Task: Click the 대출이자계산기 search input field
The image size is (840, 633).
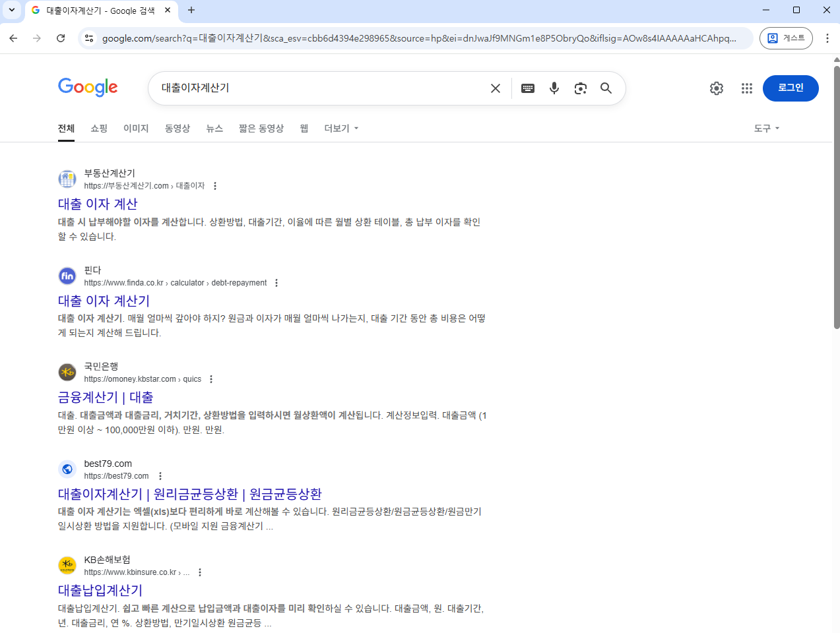Action: point(320,88)
